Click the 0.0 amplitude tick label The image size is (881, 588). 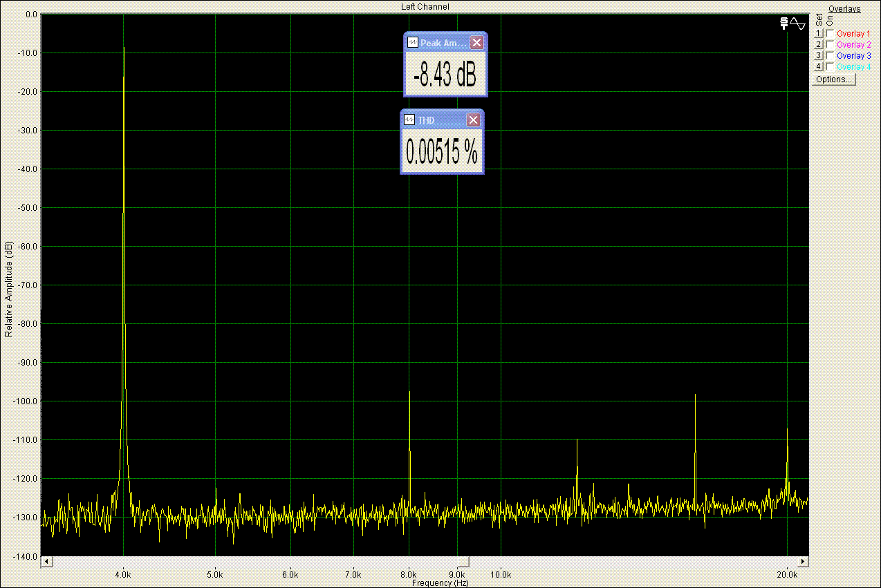pos(31,15)
